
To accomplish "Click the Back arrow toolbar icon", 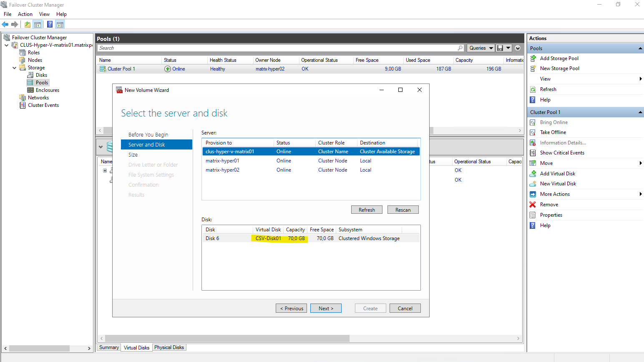I will click(5, 25).
